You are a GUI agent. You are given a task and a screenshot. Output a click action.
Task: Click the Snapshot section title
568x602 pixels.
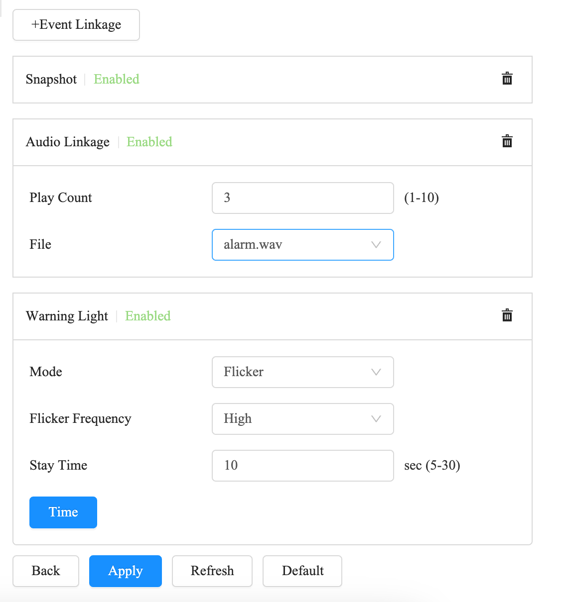click(51, 79)
